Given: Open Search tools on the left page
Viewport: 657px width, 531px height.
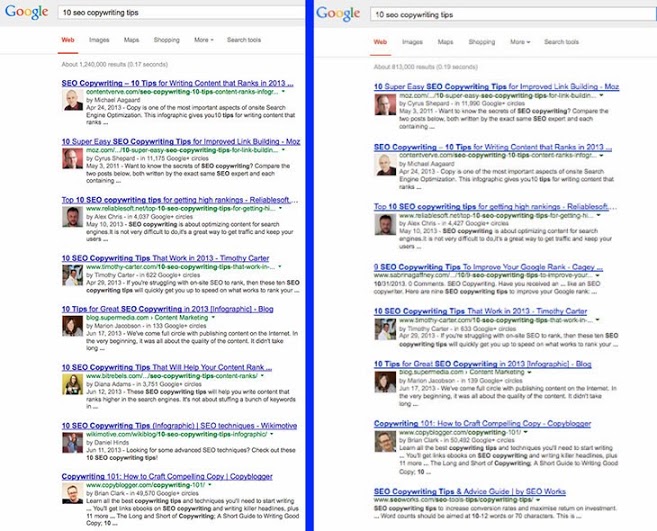Looking at the screenshot, I should [243, 40].
